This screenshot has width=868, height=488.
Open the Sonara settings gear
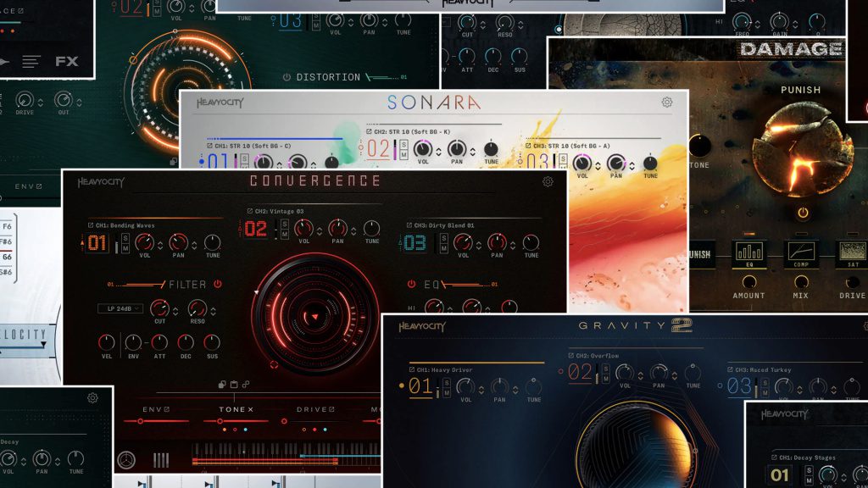coord(667,103)
